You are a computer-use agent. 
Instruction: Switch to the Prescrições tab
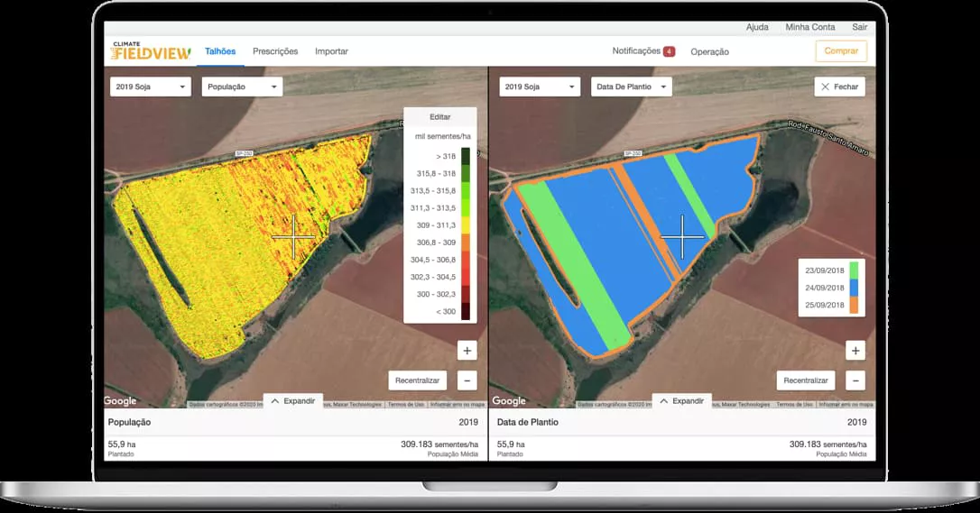tap(275, 51)
